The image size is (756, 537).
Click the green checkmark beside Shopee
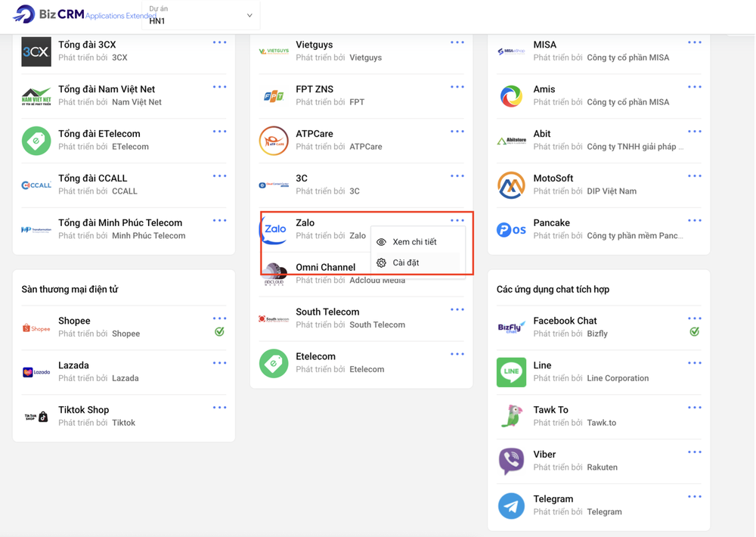click(x=219, y=332)
